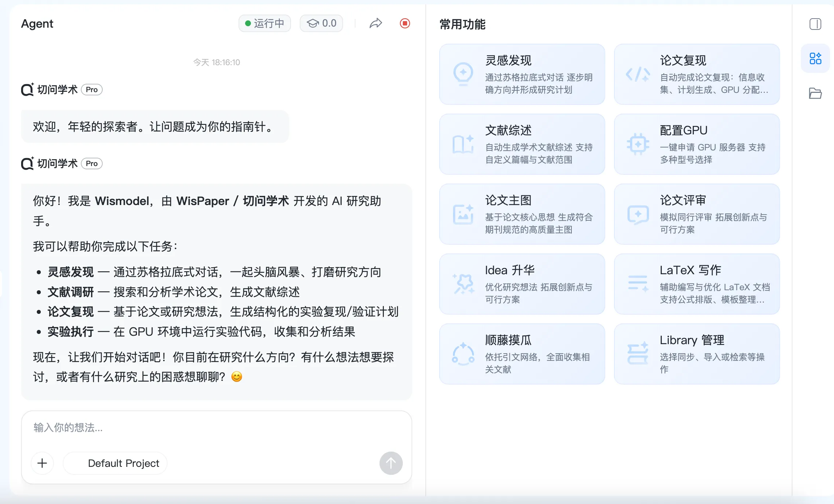The height and width of the screenshot is (504, 834).
Task: Click the Agent title
Action: tap(37, 24)
